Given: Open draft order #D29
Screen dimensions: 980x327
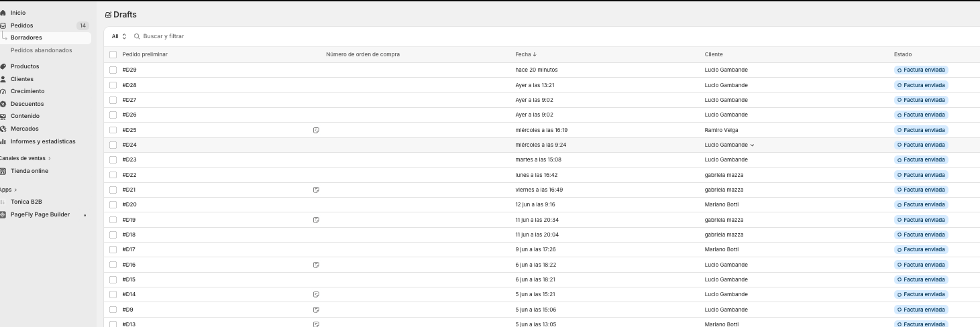Looking at the screenshot, I should (129, 70).
